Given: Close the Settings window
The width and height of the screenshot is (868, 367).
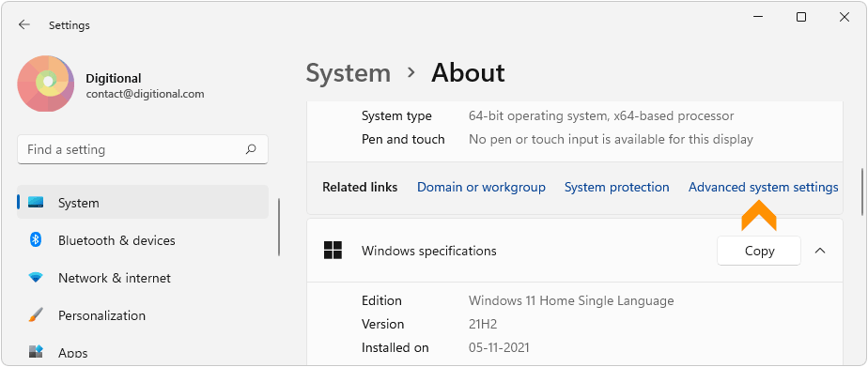Looking at the screenshot, I should 845,17.
